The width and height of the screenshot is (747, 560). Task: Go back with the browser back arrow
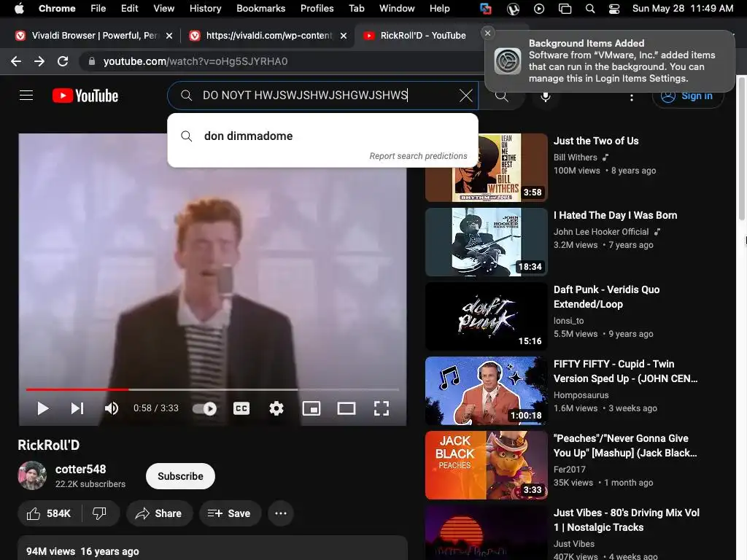[x=16, y=61]
